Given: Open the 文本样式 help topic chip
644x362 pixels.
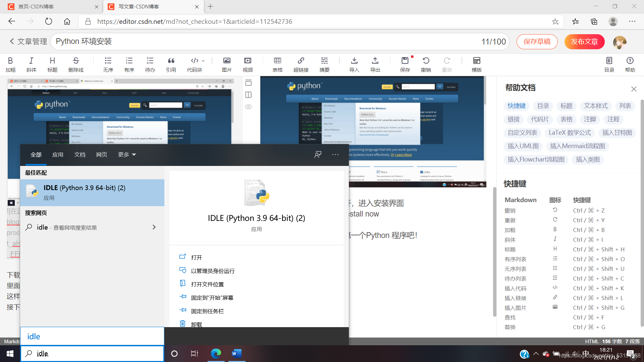Looking at the screenshot, I should tap(596, 106).
